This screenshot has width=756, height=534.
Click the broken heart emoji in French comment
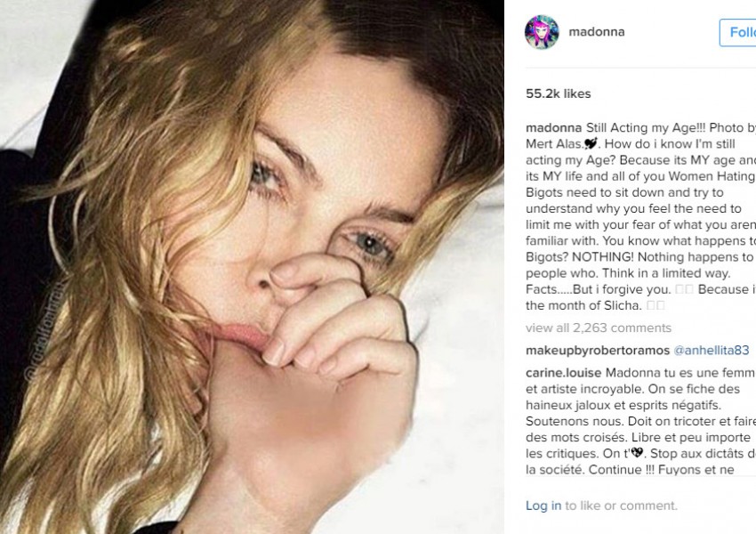point(638,452)
